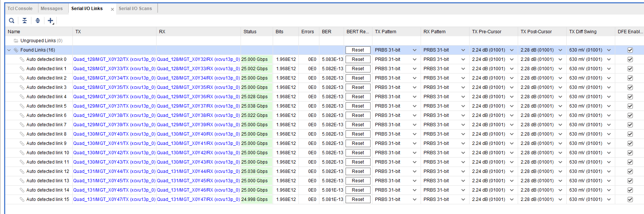Click the Create Links plus icon

tap(50, 21)
